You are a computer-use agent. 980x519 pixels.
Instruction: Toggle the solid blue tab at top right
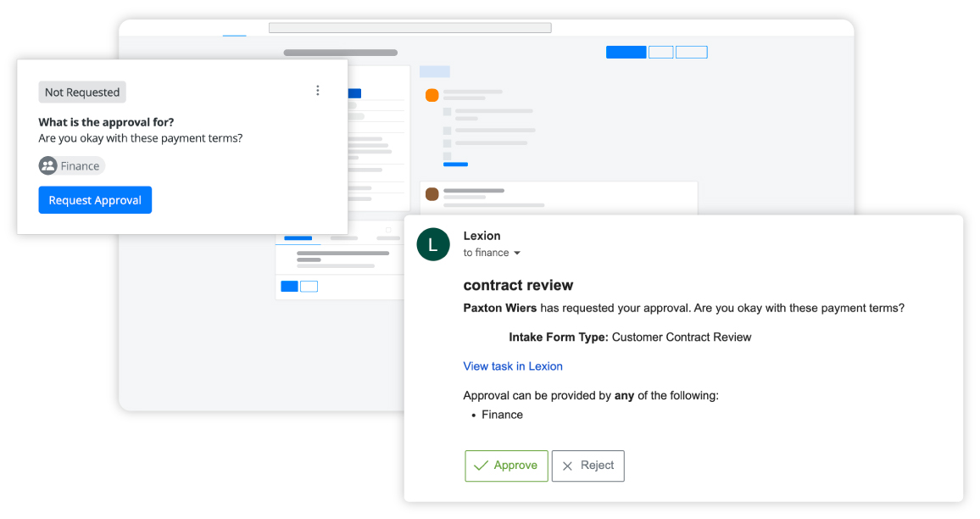626,52
